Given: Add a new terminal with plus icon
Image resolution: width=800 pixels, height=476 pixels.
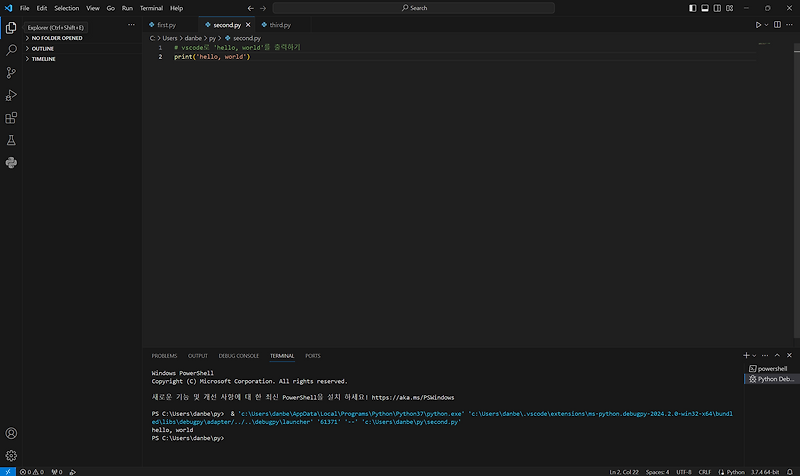Looking at the screenshot, I should [746, 355].
